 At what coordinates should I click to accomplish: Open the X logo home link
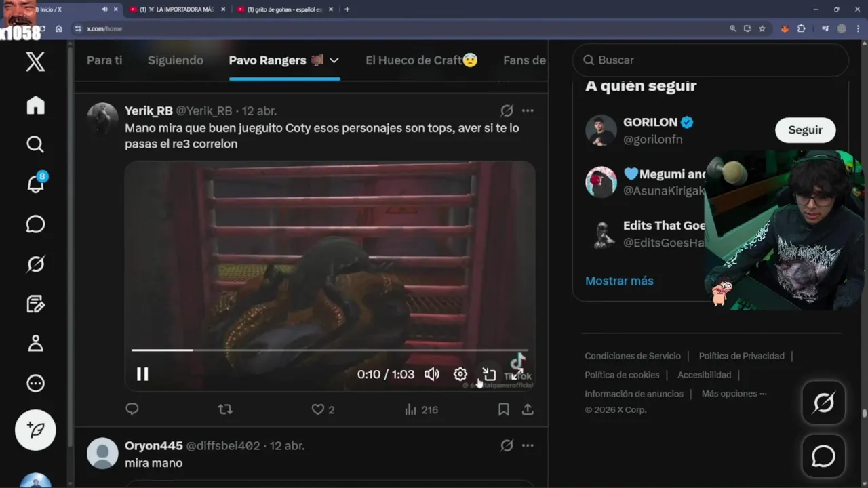pos(35,62)
